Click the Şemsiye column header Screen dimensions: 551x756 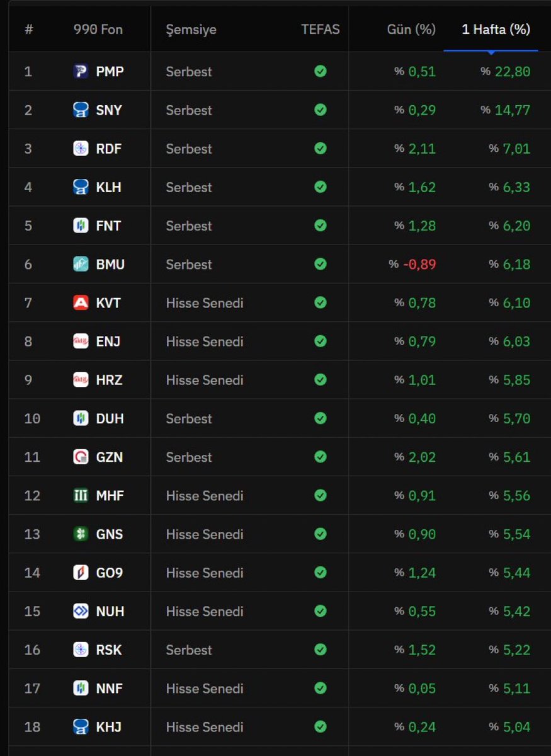coord(191,30)
